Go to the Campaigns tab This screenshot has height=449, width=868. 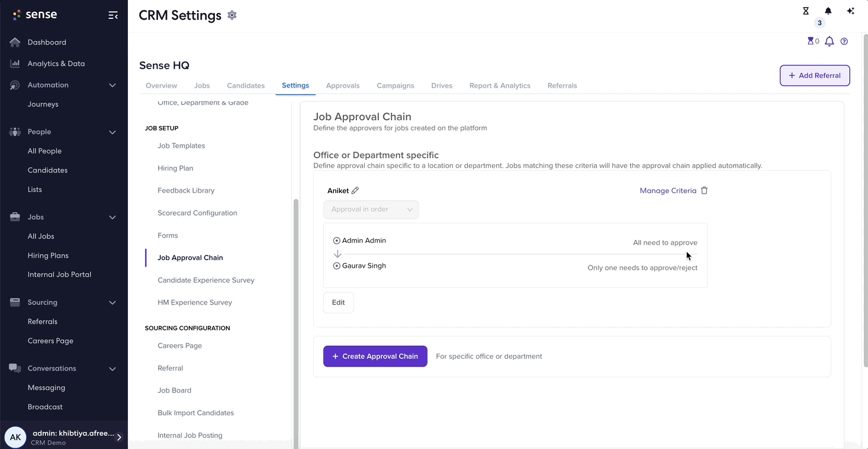[x=396, y=86]
